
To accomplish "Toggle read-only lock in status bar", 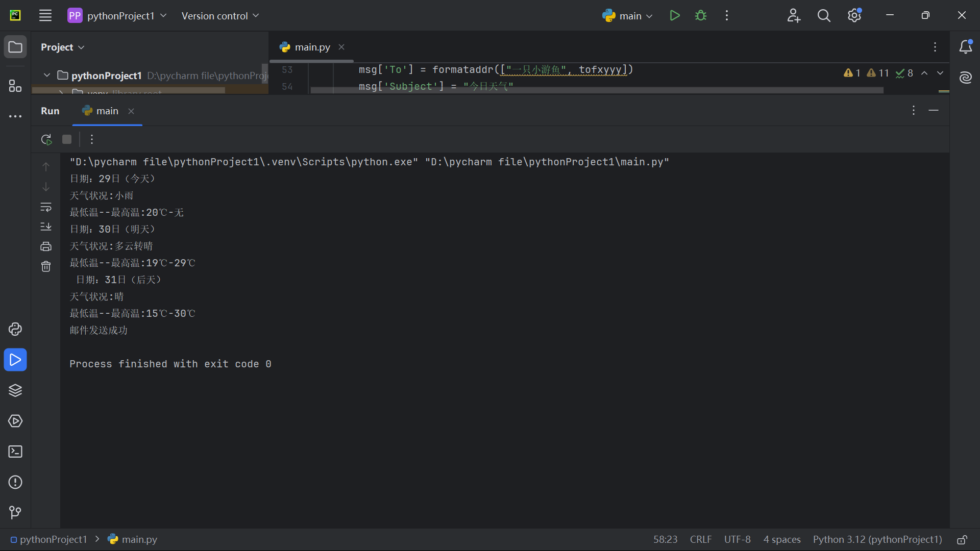I will [962, 540].
